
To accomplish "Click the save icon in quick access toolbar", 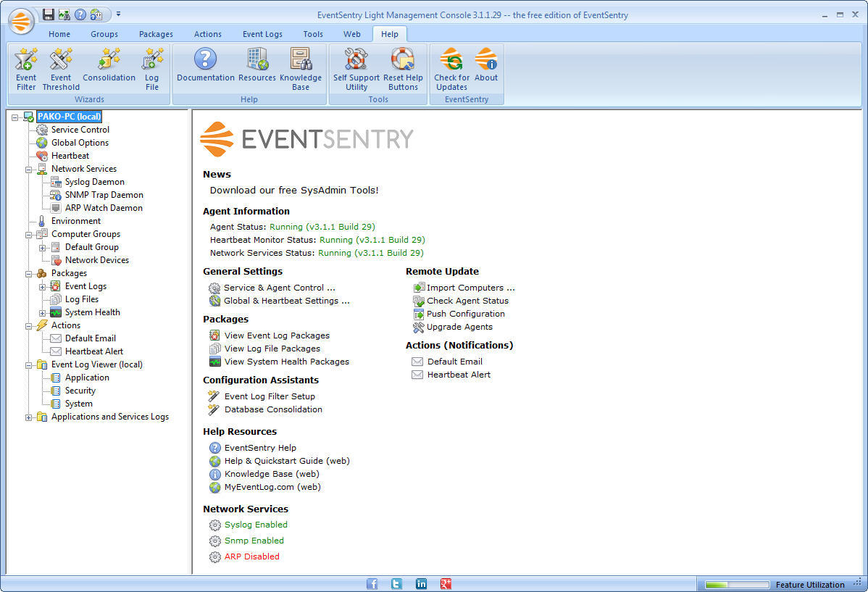I will coord(48,14).
